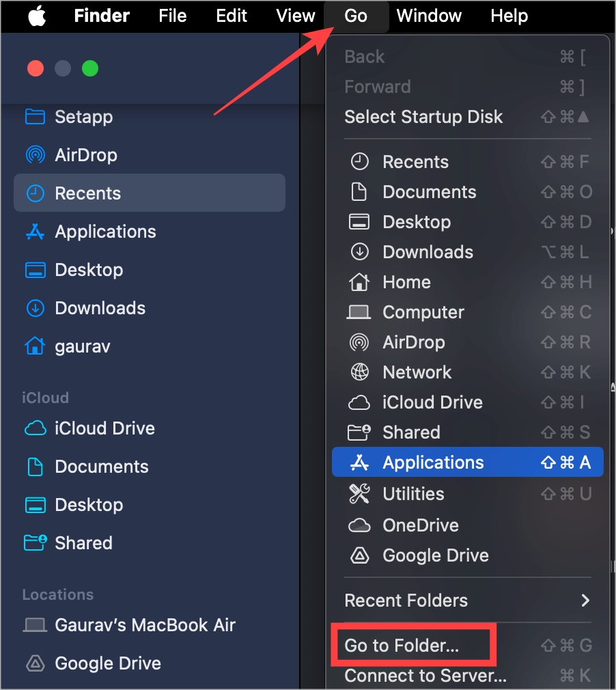Click the iCloud Desktop icon in sidebar

tap(36, 505)
